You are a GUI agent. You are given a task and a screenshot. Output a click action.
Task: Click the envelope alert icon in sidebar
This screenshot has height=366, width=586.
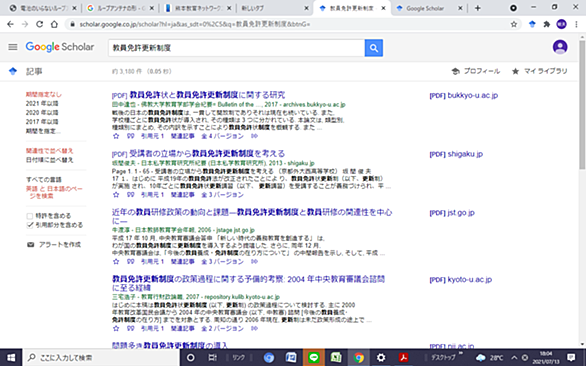(31, 244)
